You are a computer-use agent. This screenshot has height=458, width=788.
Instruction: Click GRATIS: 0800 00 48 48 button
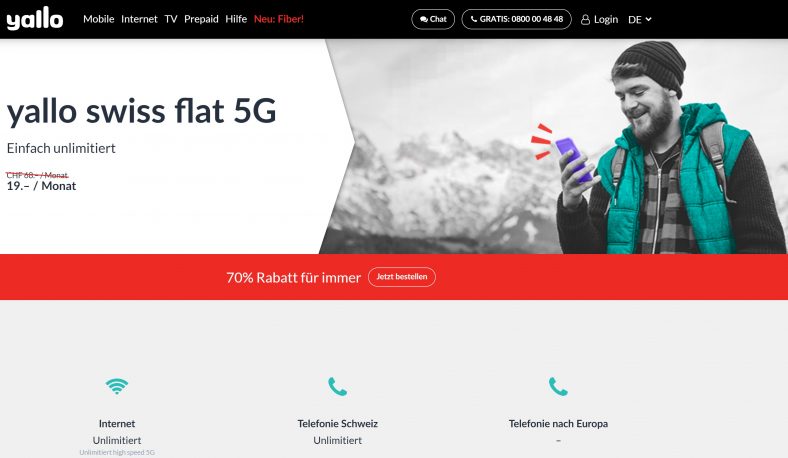(516, 19)
